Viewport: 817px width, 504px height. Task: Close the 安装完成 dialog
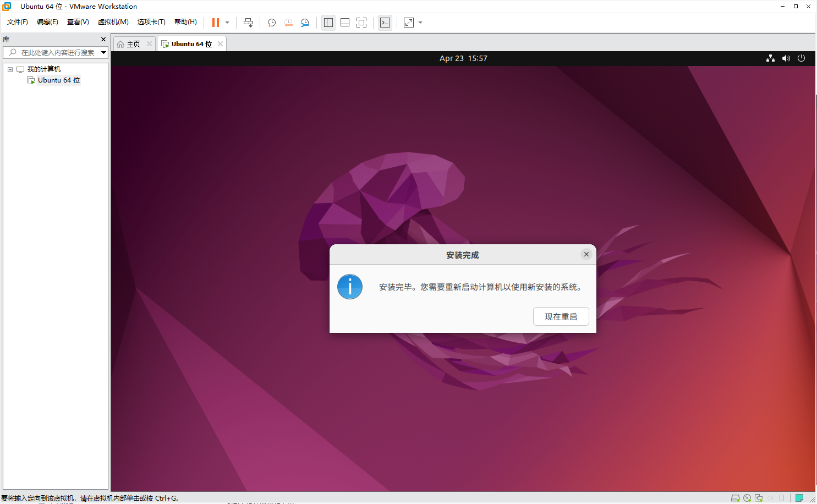(586, 254)
